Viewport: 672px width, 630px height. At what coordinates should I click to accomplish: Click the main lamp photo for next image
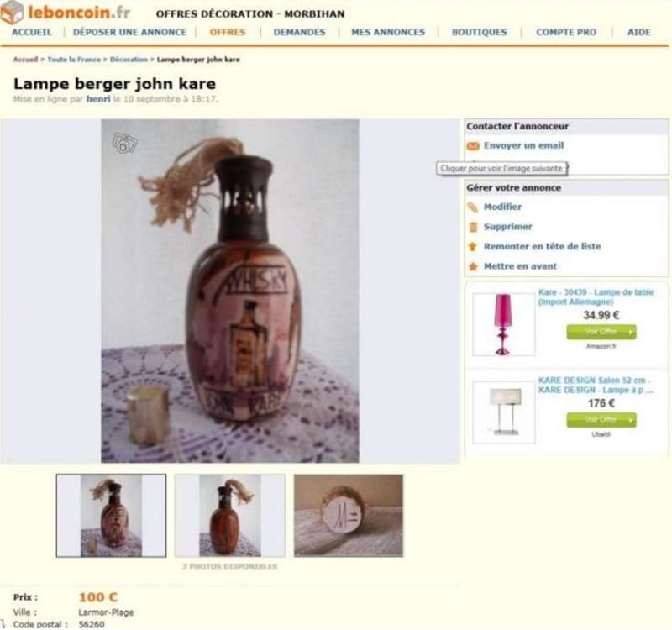(x=230, y=291)
